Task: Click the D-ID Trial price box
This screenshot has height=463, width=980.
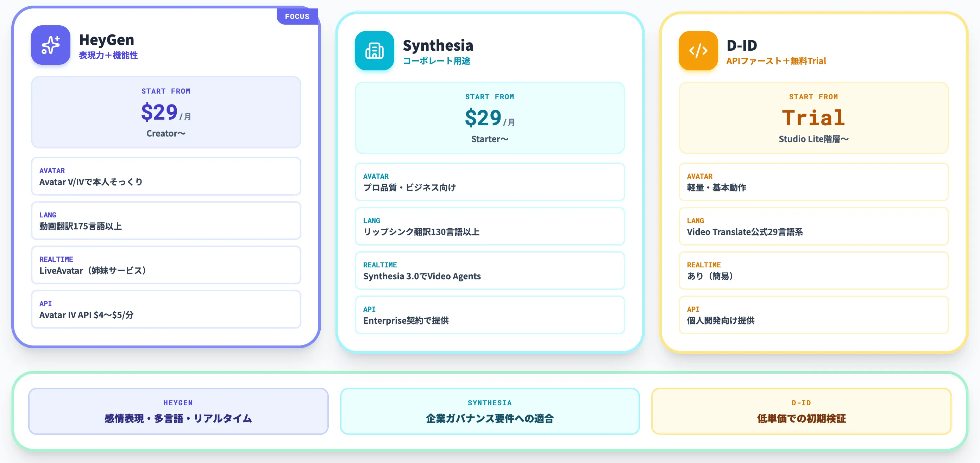Action: tap(813, 118)
